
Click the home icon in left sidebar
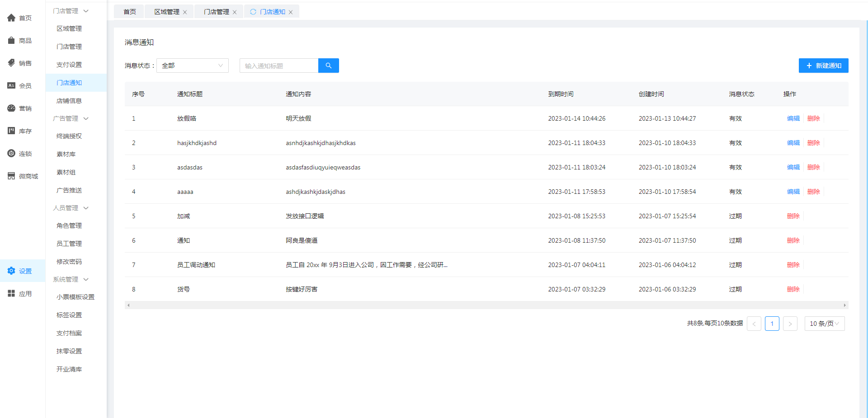click(x=11, y=18)
